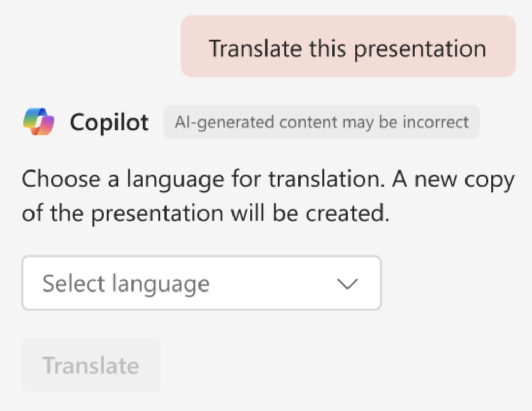Click the bold Copilot name label

[x=109, y=122]
